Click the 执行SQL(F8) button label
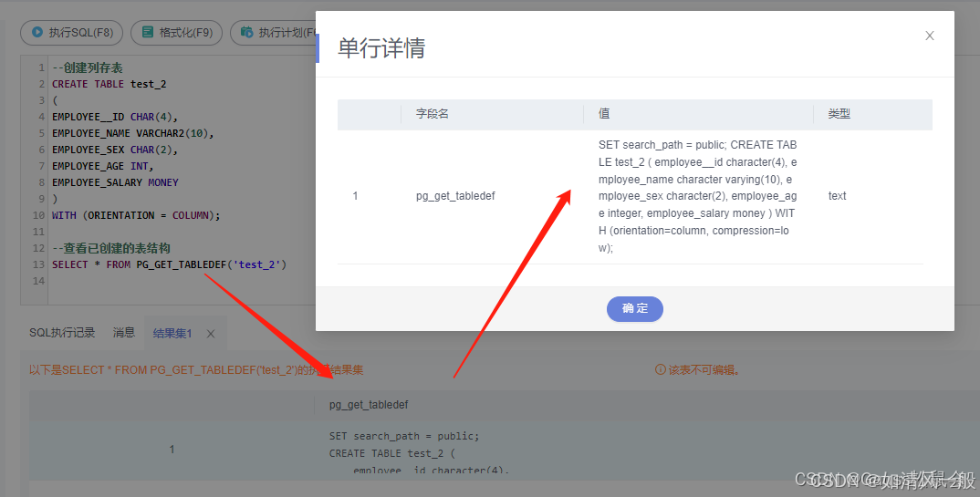Screen dimensions: 980x497 (x=80, y=33)
